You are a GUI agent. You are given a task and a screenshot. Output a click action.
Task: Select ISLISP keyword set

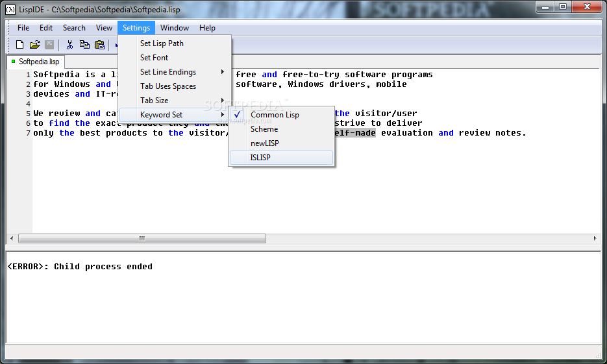(282, 158)
